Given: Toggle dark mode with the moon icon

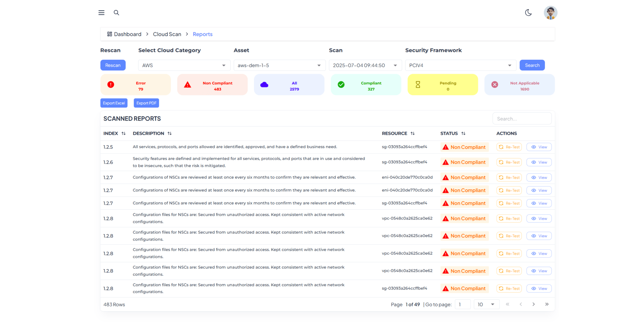Looking at the screenshot, I should pos(528,13).
